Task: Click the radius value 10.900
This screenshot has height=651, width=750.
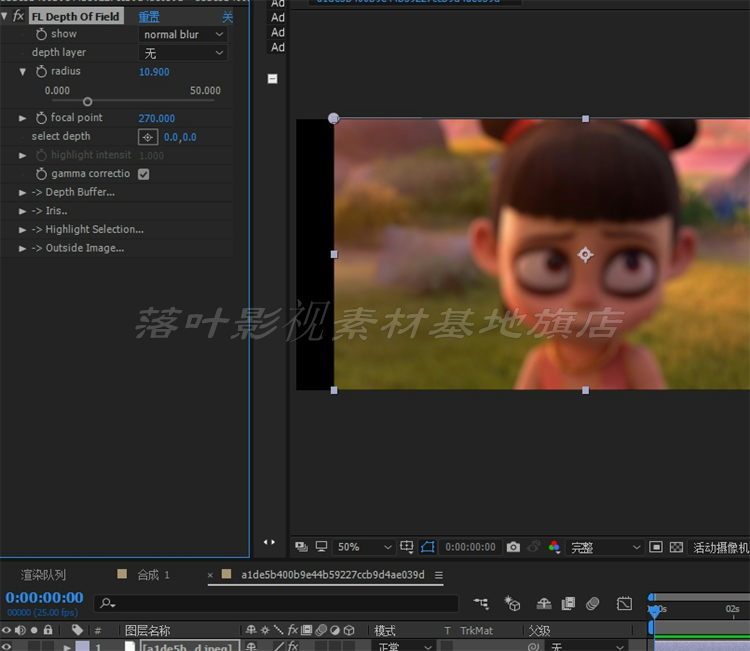Action: [x=154, y=72]
